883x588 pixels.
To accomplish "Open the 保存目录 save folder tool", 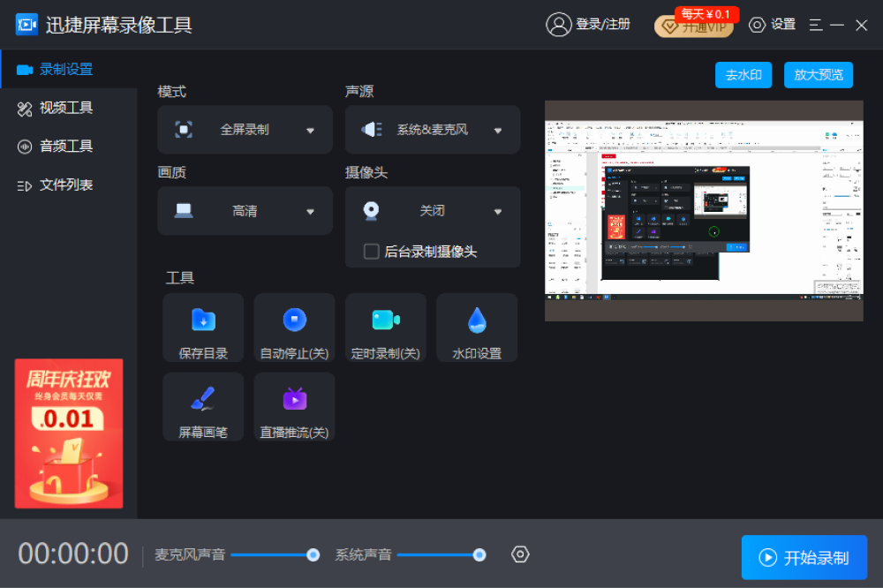I will coord(203,328).
